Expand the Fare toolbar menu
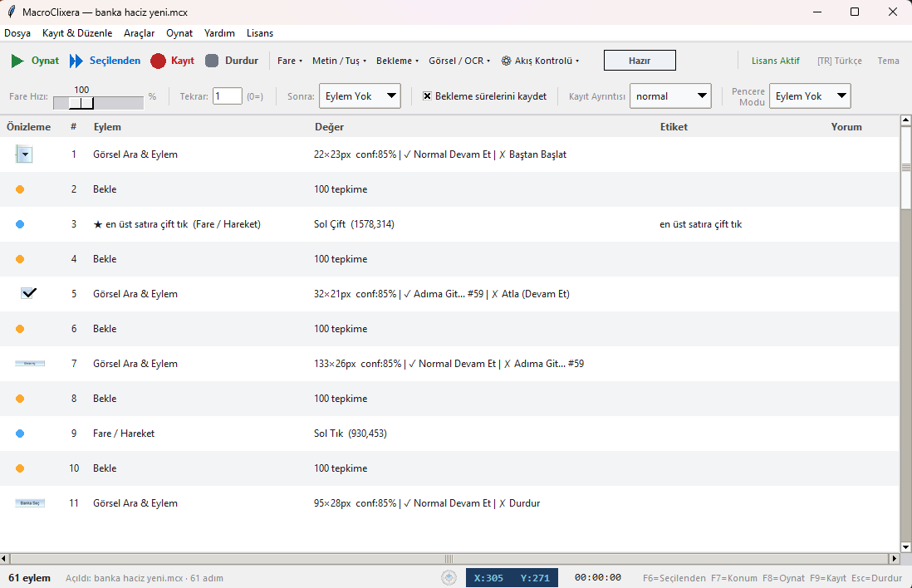 288,61
